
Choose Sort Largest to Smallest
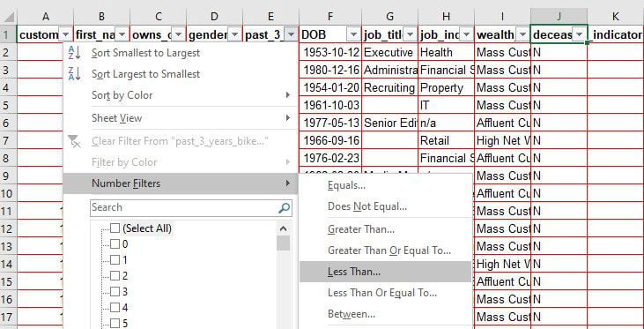pyautogui.click(x=180, y=74)
